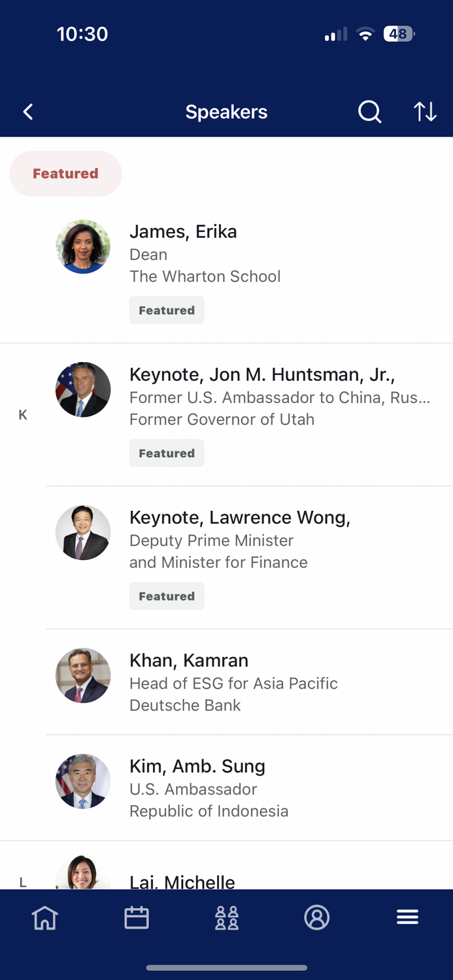The image size is (453, 980).
Task: Tap Kamran Khan's profile photo
Action: 83,675
